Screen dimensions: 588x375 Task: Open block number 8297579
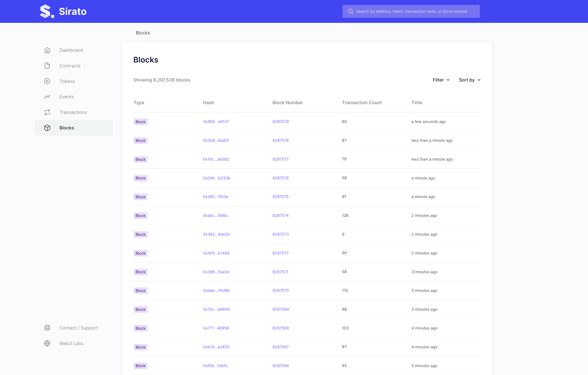(280, 122)
